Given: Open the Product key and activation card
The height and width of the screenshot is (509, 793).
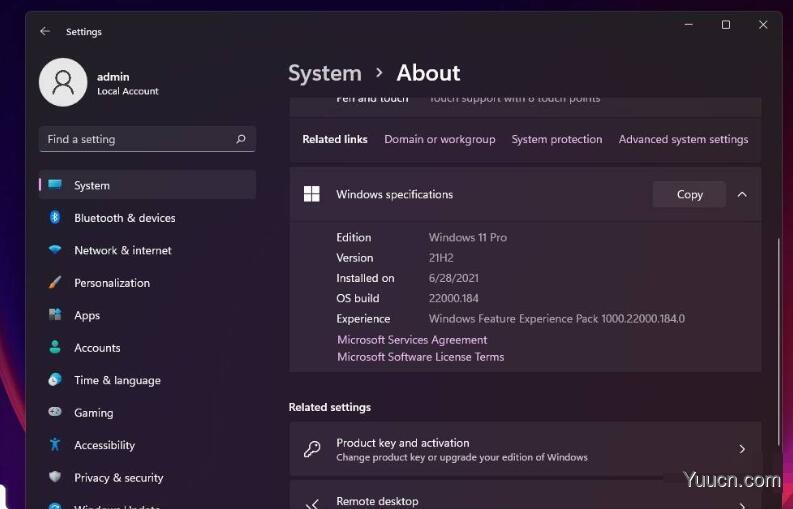Looking at the screenshot, I should pos(525,449).
